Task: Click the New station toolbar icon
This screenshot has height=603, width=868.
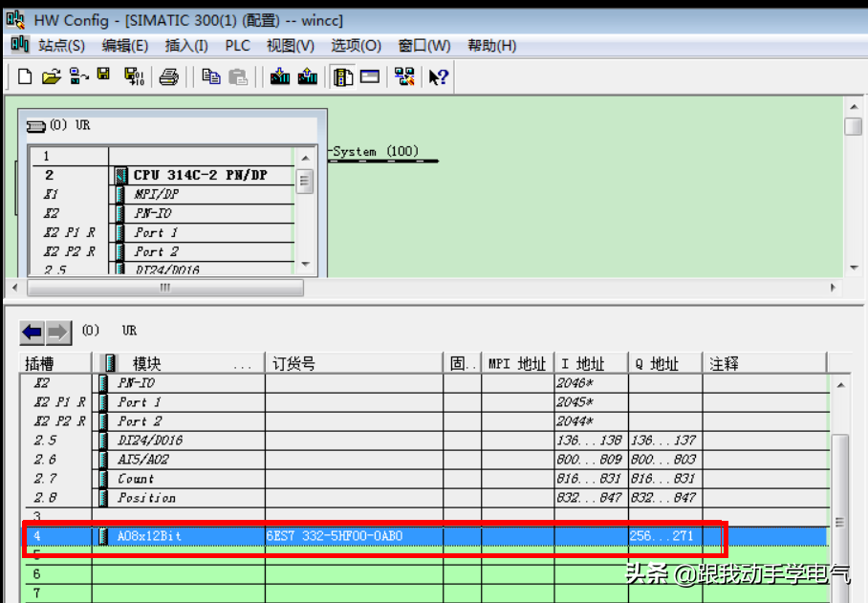Action: (24, 76)
